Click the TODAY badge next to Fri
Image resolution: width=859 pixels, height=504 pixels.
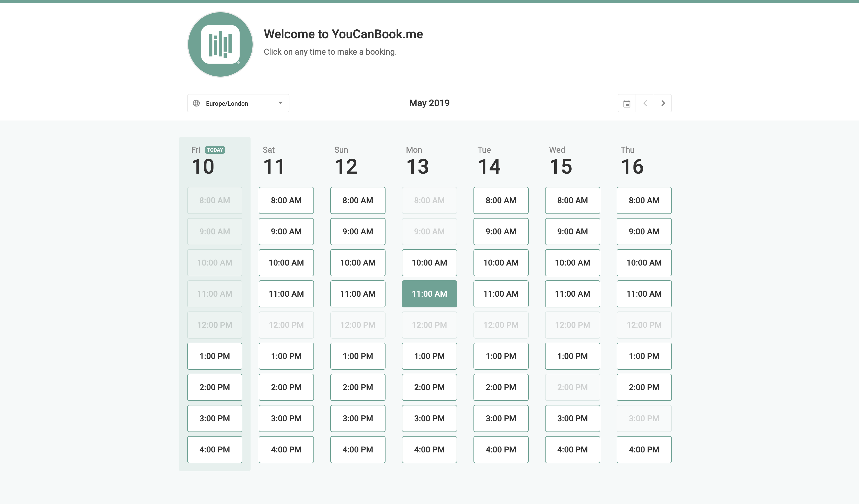215,150
